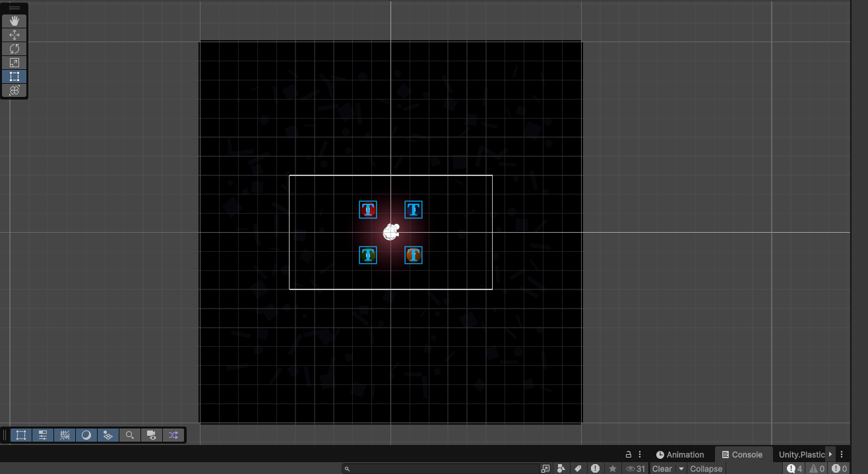Select the Transform tool
Image resolution: width=868 pixels, height=474 pixels.
click(15, 90)
